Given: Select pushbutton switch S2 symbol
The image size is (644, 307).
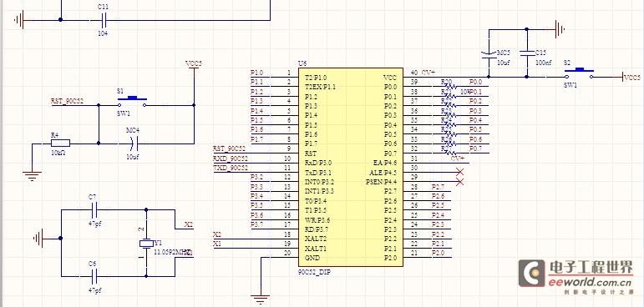Looking at the screenshot, I should click(579, 73).
